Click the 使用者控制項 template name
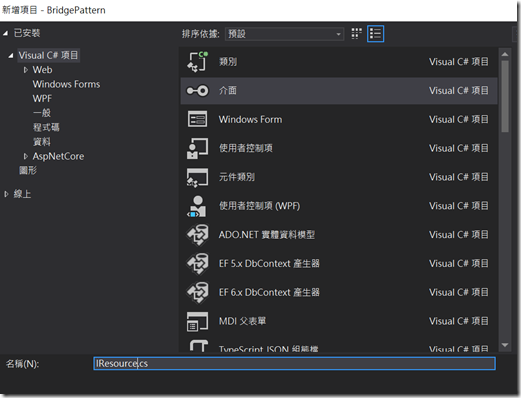Image resolution: width=521 pixels, height=398 pixels. click(x=246, y=148)
